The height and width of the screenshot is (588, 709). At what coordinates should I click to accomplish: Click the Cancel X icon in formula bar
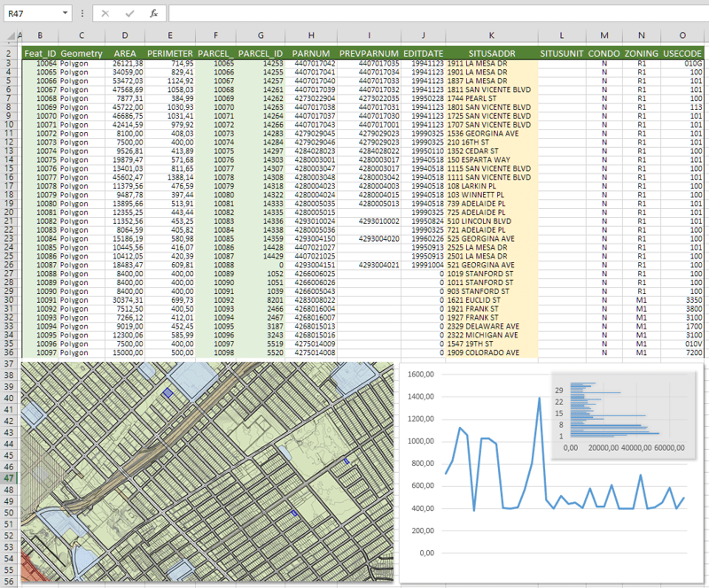click(105, 14)
